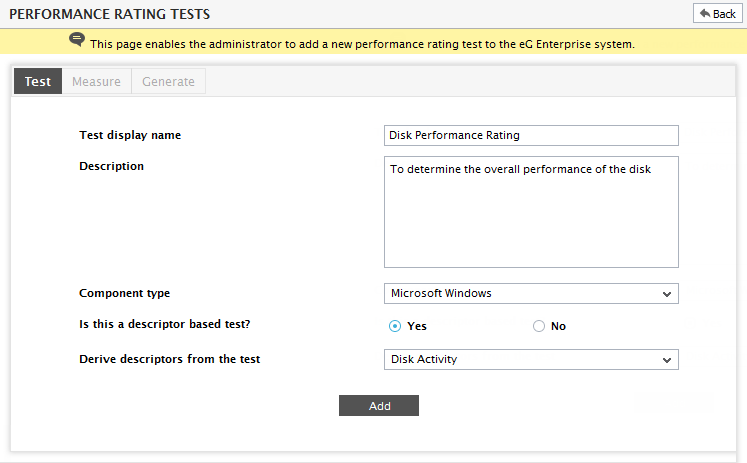Click inside the Description text area
Image resolution: width=747 pixels, height=463 pixels.
click(x=531, y=212)
